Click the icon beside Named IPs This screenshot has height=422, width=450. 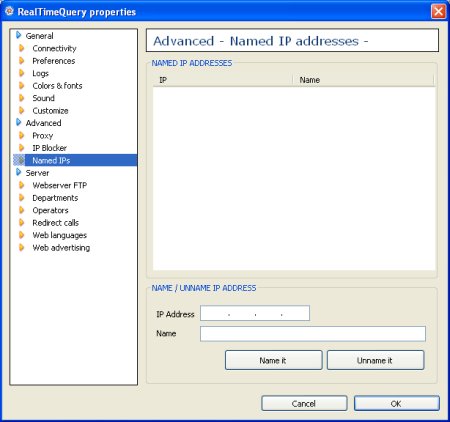pyautogui.click(x=21, y=160)
